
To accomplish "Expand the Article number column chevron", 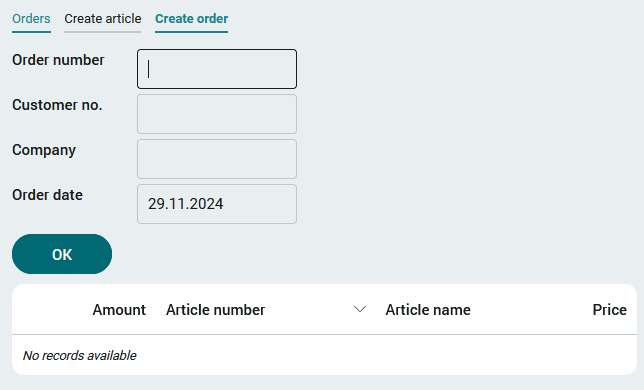I will pos(360,310).
